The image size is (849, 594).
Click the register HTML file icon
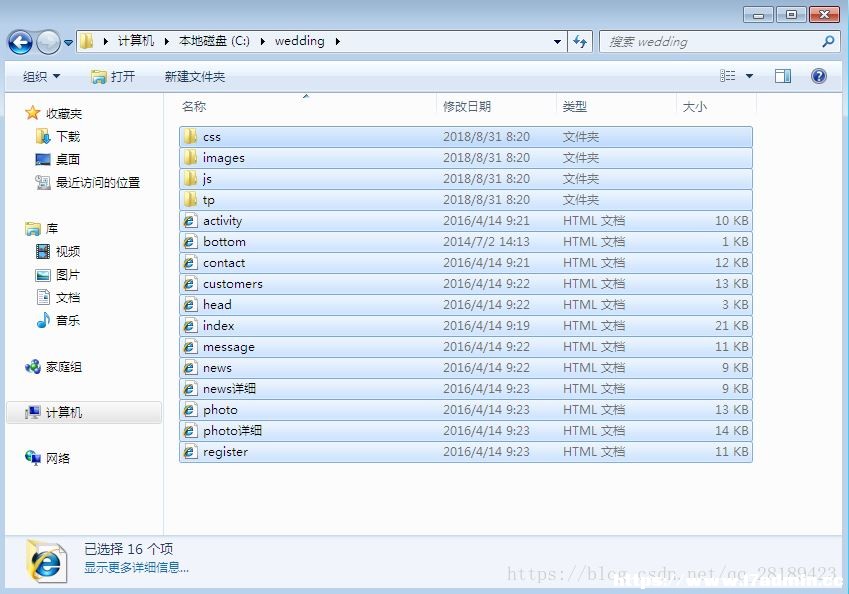[x=190, y=452]
